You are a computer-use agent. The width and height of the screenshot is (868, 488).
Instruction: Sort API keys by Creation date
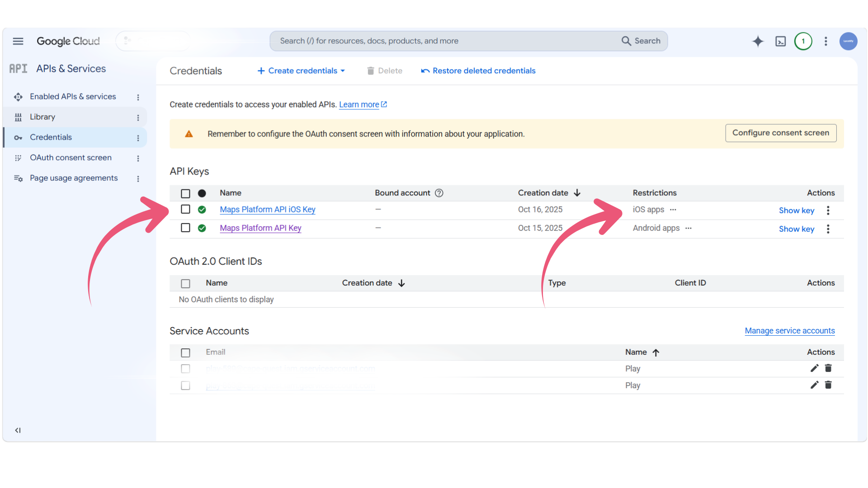(x=549, y=193)
